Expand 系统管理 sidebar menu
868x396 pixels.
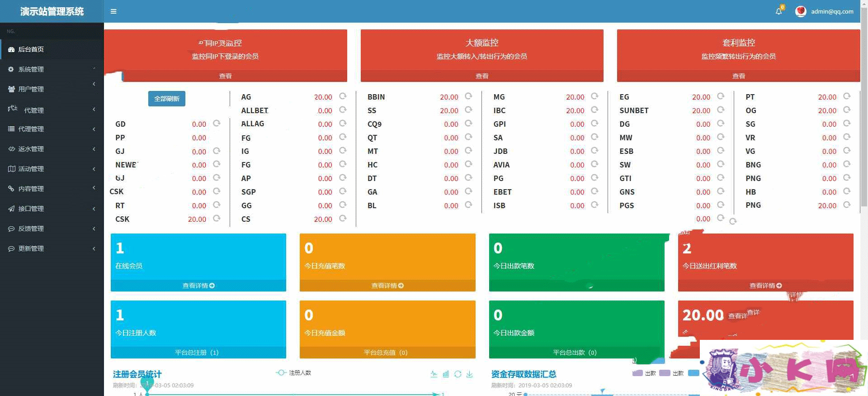pos(52,69)
